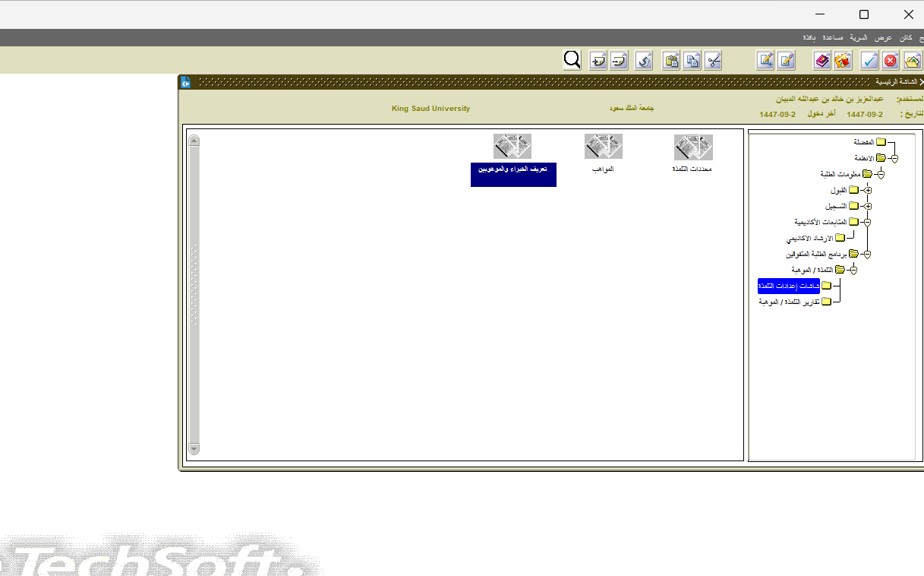Click the insert record icon with plus
The width and height of the screenshot is (924, 576).
598,61
